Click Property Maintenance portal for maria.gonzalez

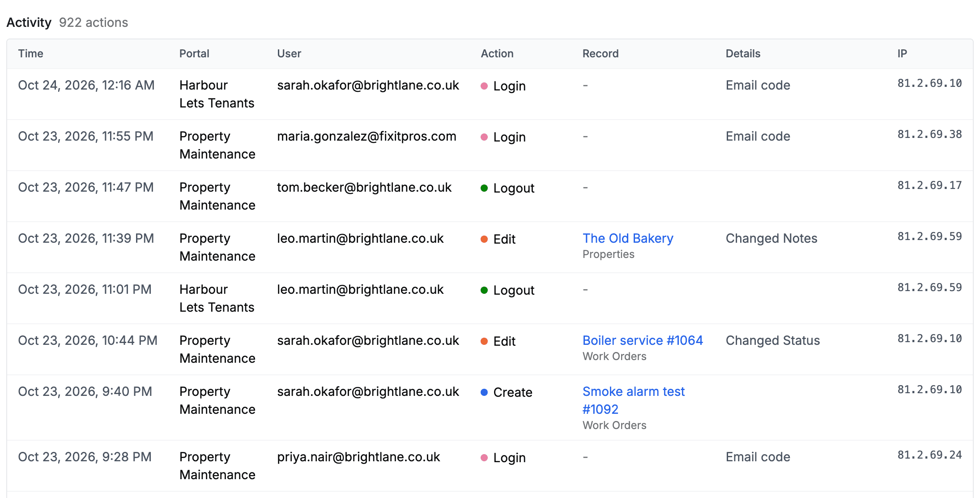217,145
